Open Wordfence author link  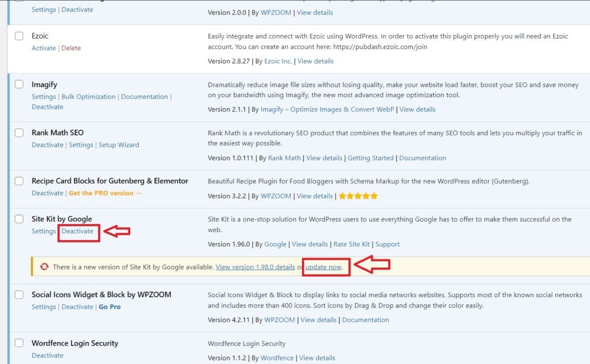click(x=277, y=358)
